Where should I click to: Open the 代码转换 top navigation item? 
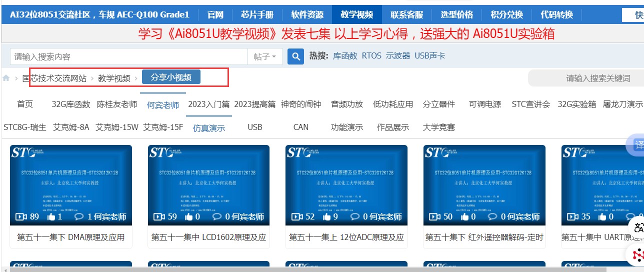[x=557, y=14]
